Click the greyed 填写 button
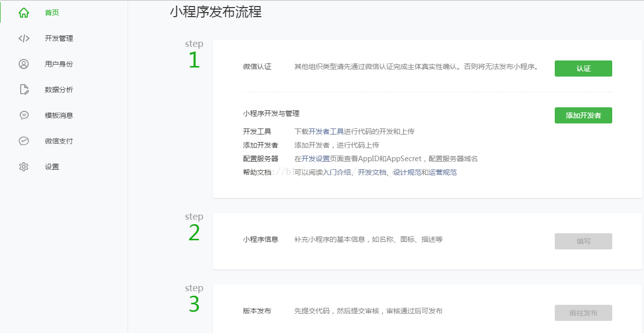 (583, 241)
